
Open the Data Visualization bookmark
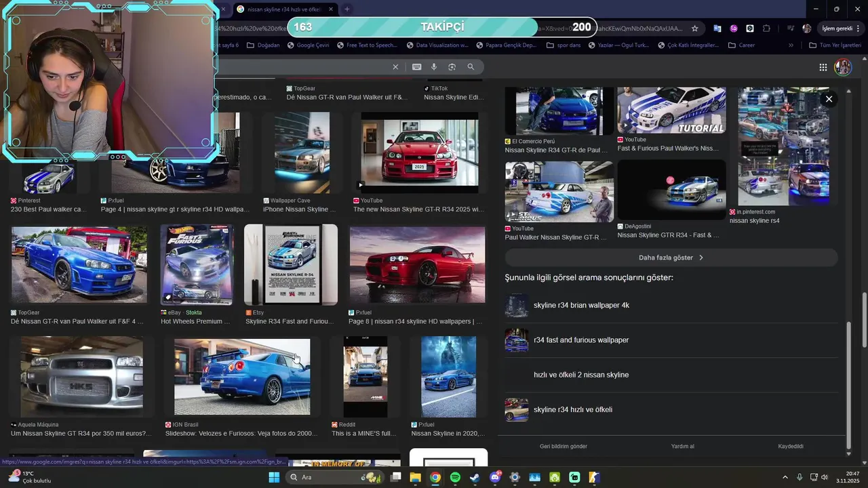point(437,45)
